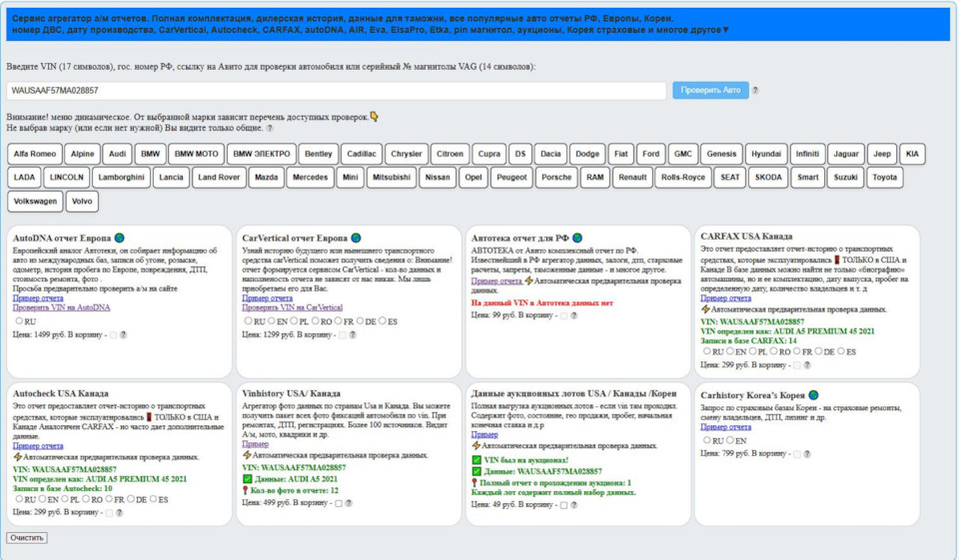Viewport: 959px width, 560px height.
Task: Tick the cart checkbox for auction lots at 49 руб
Action: (563, 505)
